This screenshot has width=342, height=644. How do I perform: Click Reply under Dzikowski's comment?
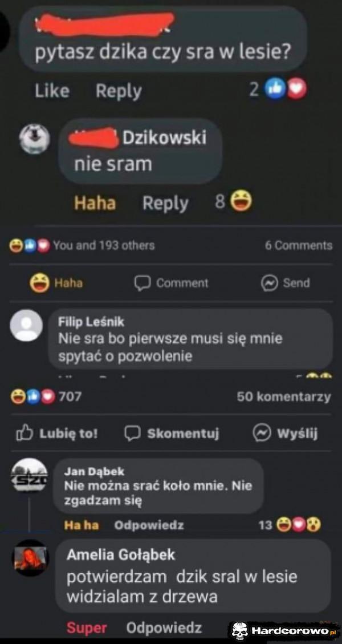point(165,203)
